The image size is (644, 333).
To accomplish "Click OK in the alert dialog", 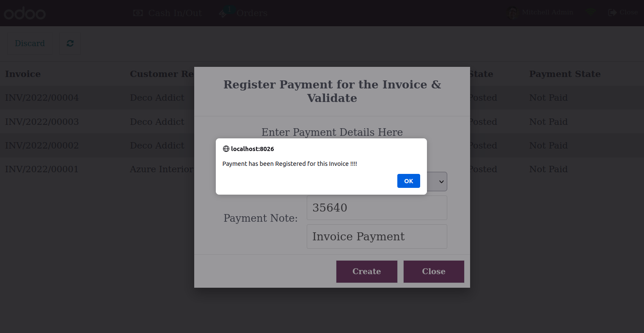I will point(408,181).
